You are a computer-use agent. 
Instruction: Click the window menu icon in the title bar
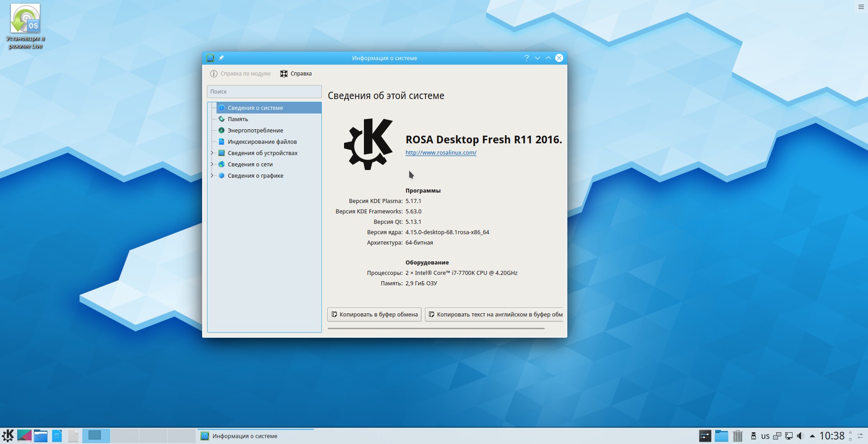(x=210, y=58)
